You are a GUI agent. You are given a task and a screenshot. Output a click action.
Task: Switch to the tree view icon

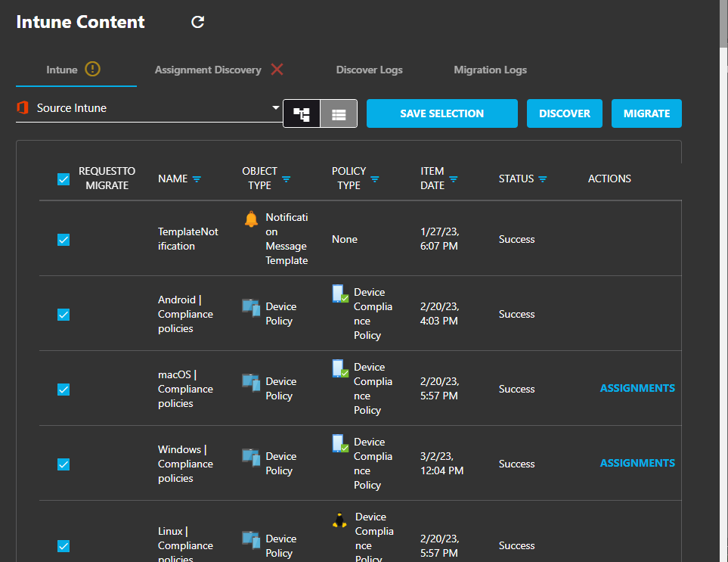[x=302, y=113]
